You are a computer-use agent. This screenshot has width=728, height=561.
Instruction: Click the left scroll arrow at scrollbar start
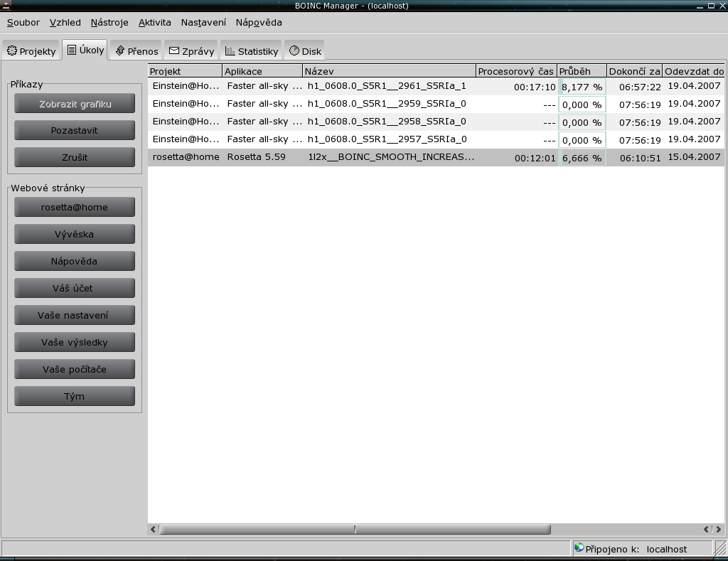coord(153,529)
